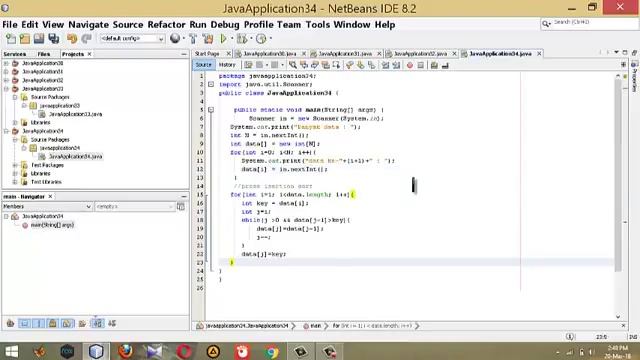Switch to Source view button

203,65
